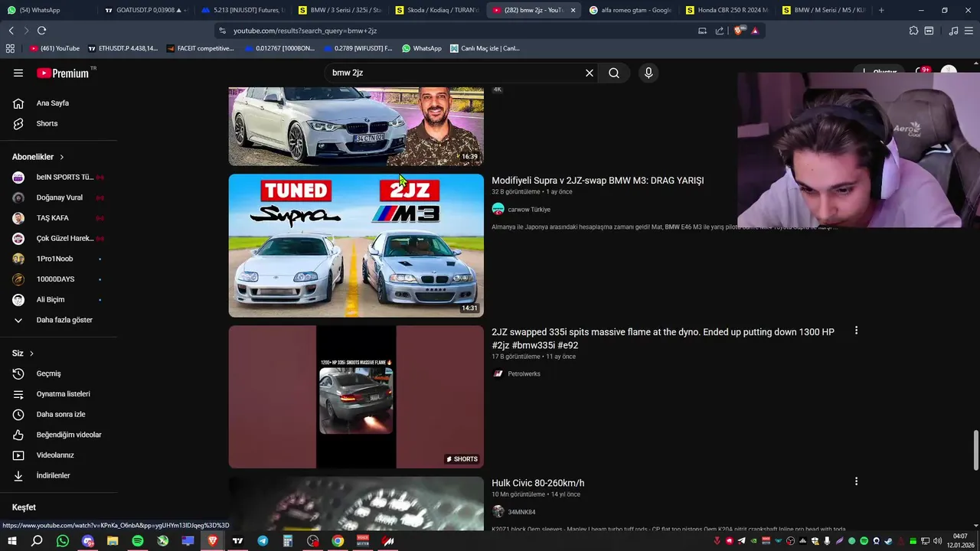Open Google Chrome from the taskbar

tap(338, 541)
